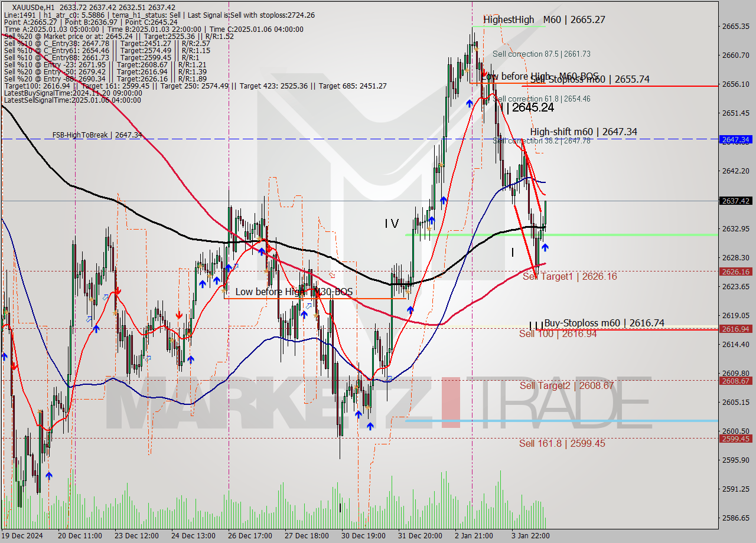Click the '31 Dec 20:00' time axis label

point(421,535)
